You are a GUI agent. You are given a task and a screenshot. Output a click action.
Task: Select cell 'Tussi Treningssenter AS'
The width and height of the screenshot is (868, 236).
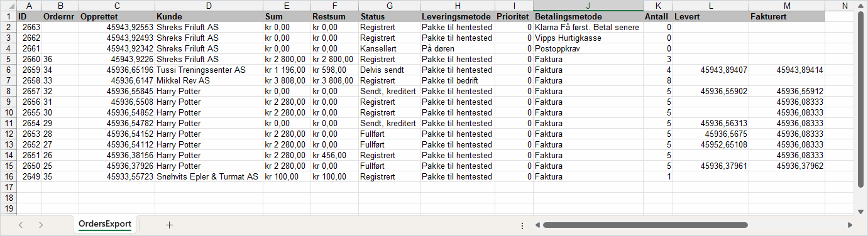[209, 70]
